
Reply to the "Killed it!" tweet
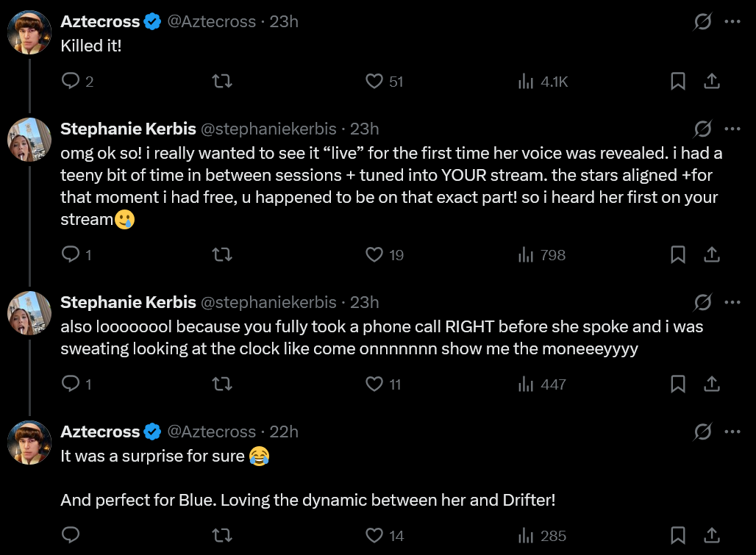click(x=71, y=82)
